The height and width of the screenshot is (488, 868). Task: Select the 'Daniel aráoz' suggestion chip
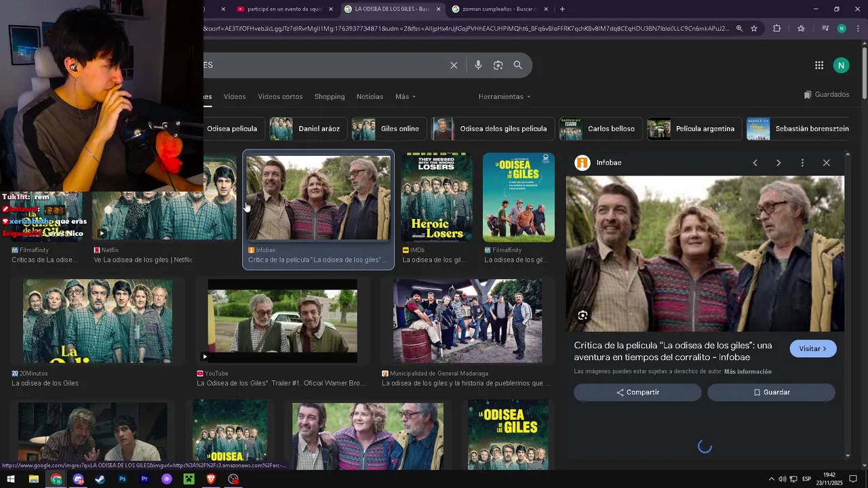click(309, 129)
